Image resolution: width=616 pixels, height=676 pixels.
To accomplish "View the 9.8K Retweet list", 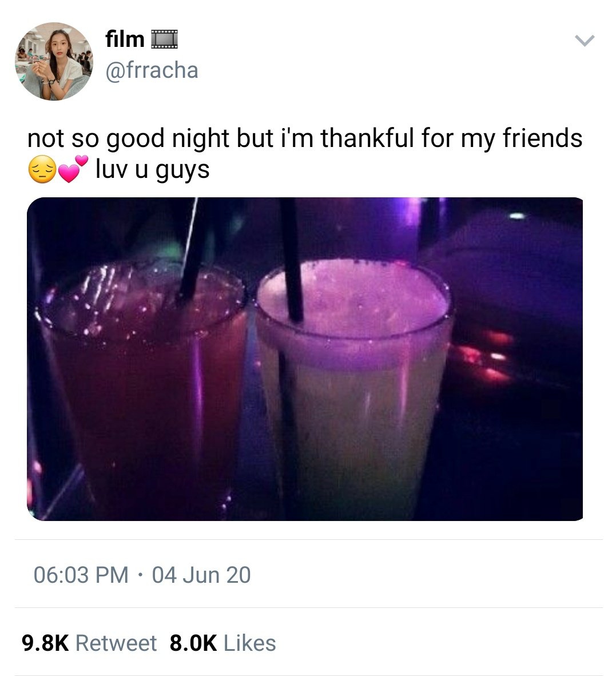I will [89, 643].
